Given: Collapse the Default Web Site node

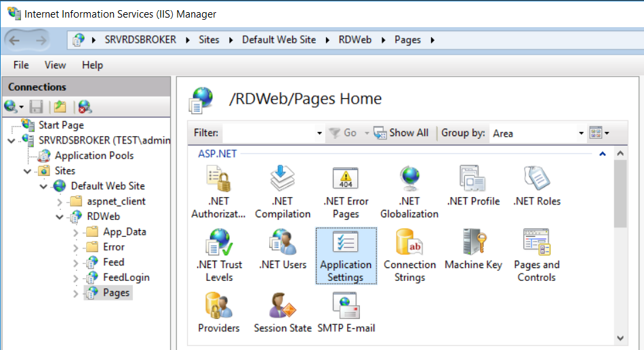Looking at the screenshot, I should pos(44,186).
